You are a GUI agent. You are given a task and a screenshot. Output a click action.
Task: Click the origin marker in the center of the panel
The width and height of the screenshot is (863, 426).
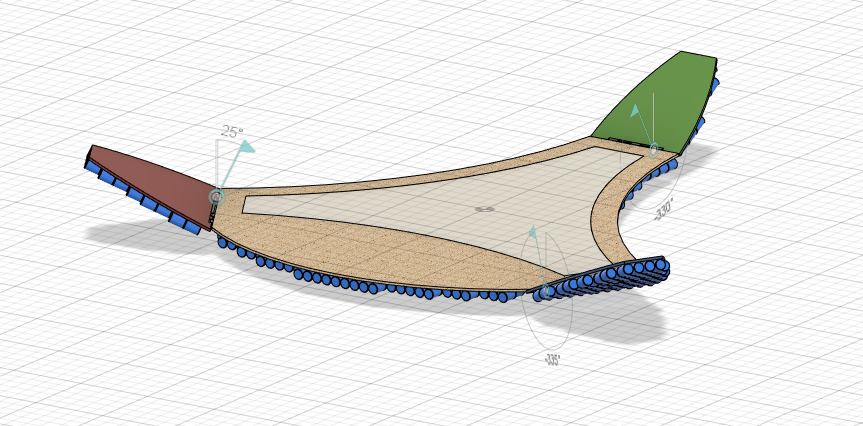tap(484, 209)
